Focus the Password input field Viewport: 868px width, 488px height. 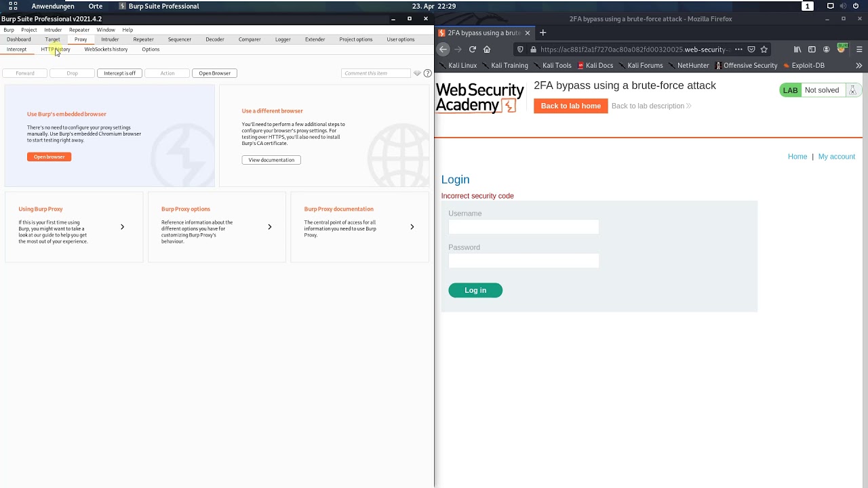pos(524,260)
